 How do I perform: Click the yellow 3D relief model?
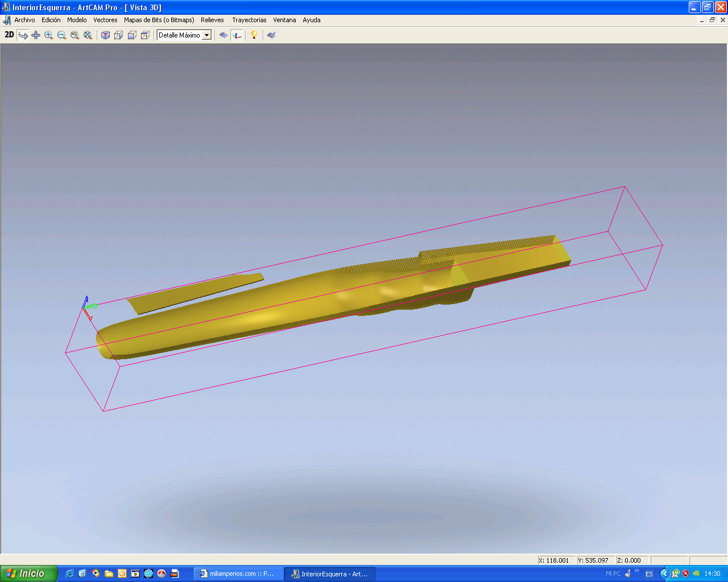tap(284, 307)
